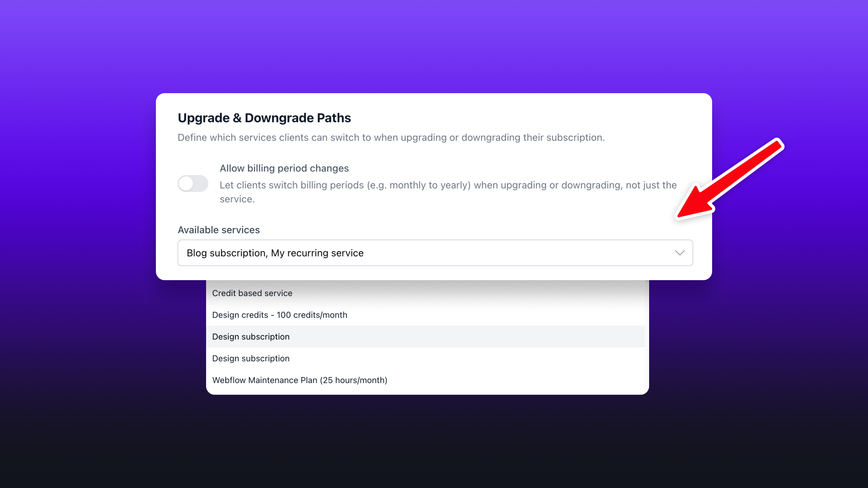Choose Design credits - 100 credits/month option
Image resolution: width=868 pixels, height=488 pixels.
click(279, 315)
